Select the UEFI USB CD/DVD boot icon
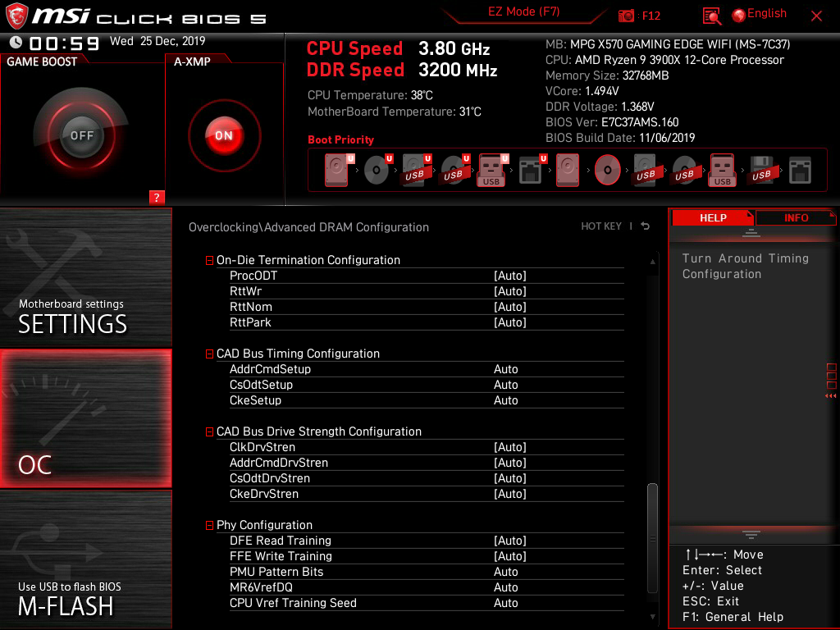840x630 pixels. coord(454,170)
